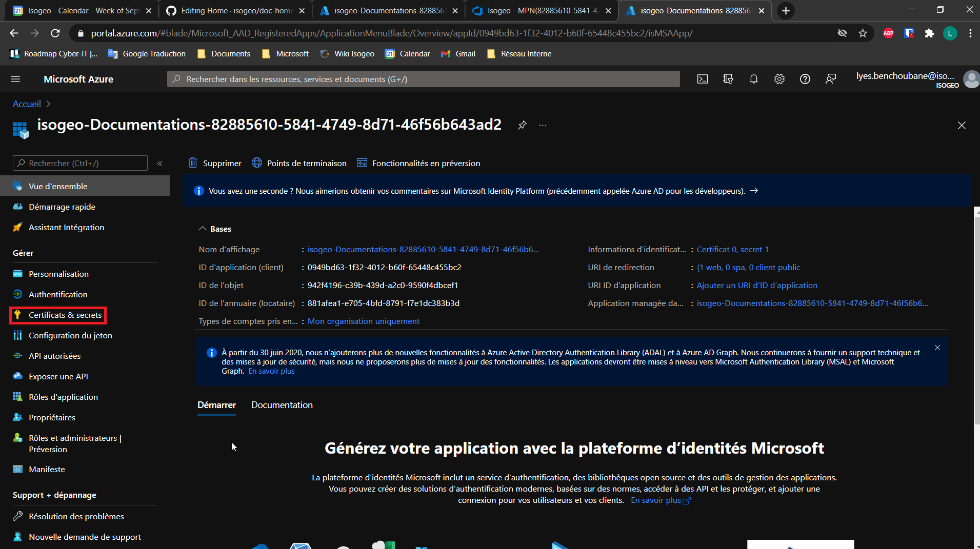The width and height of the screenshot is (980, 549).
Task: Open the managed application link
Action: click(x=812, y=303)
